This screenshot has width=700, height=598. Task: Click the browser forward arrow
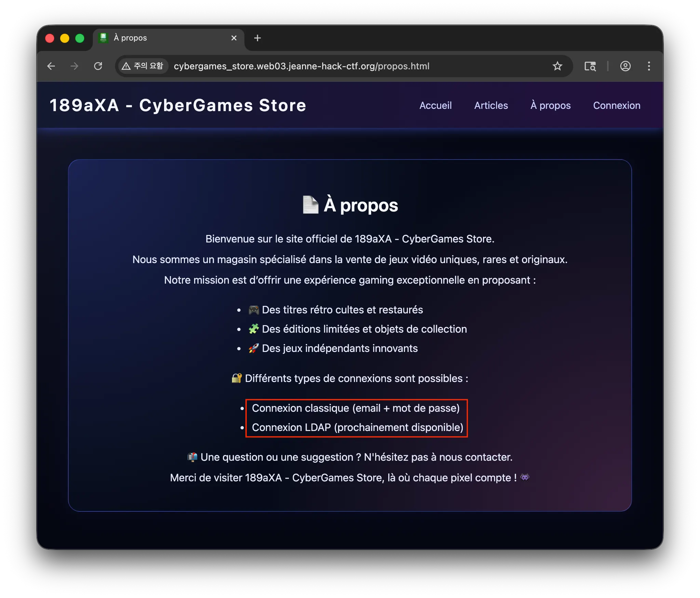coord(74,66)
